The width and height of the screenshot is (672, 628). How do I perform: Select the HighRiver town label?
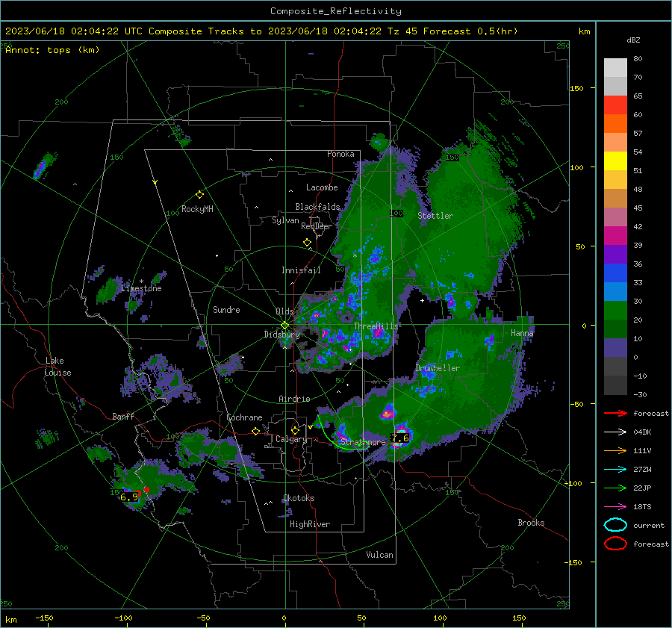pos(310,524)
